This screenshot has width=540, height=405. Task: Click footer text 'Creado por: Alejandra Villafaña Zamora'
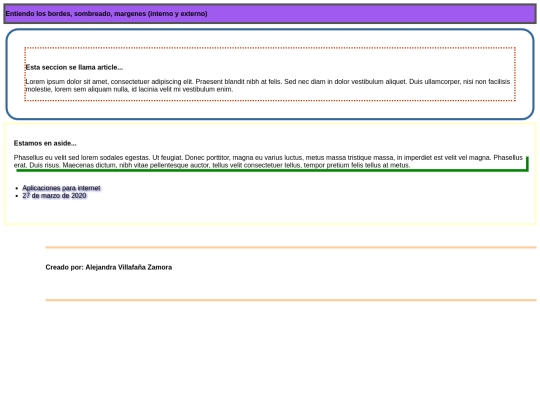[109, 267]
